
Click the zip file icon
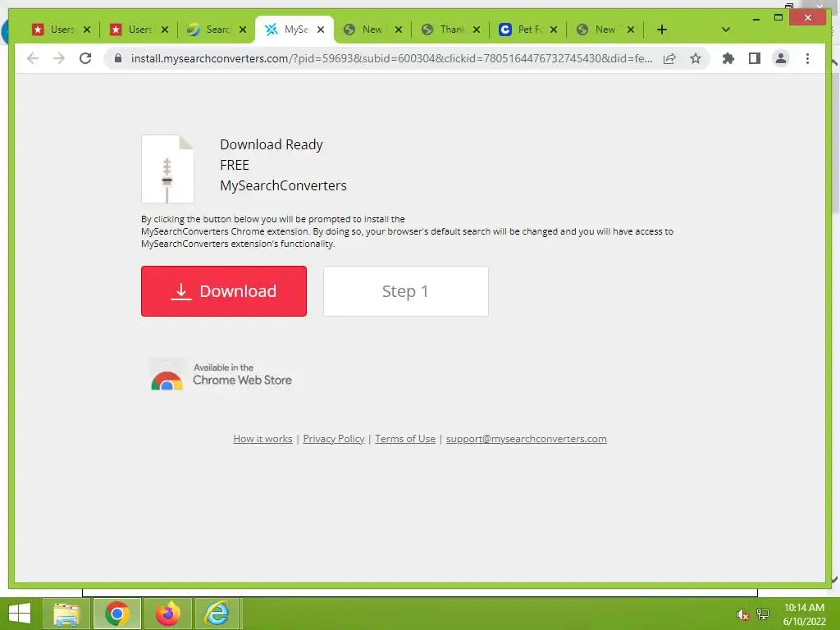coord(167,169)
